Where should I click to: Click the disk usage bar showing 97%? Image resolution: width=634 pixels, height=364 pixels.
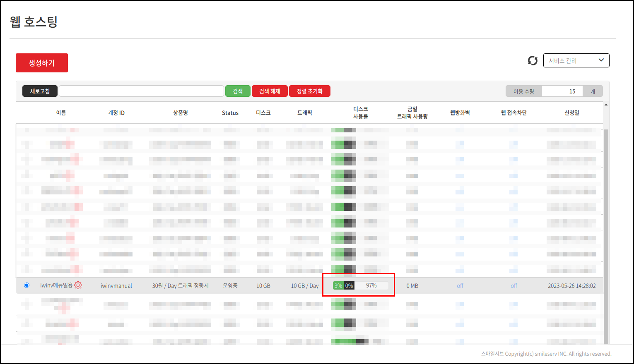[x=371, y=285]
